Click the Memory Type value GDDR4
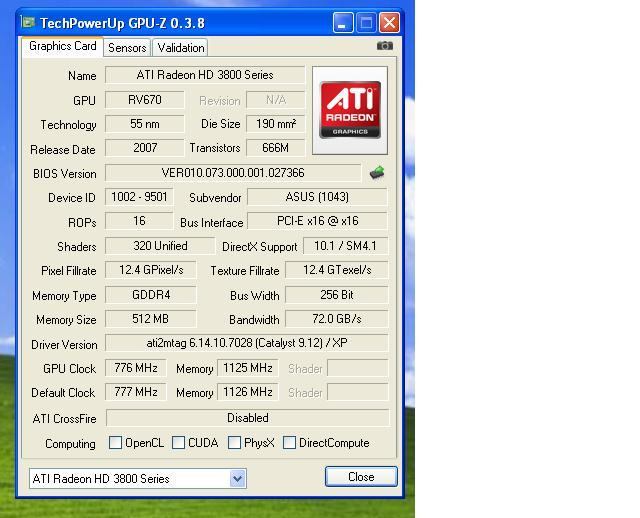Screen dimensions: 640x518 pyautogui.click(x=151, y=295)
